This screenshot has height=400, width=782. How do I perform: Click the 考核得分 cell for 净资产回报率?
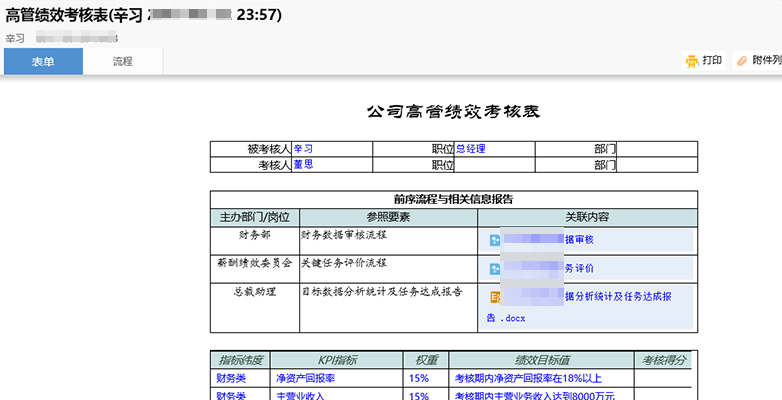(662, 379)
